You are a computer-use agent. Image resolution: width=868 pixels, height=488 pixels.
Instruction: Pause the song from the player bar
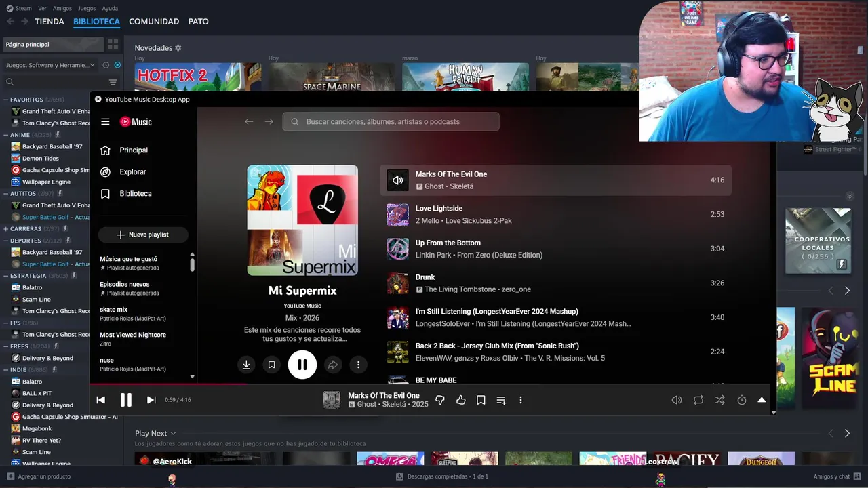(126, 400)
